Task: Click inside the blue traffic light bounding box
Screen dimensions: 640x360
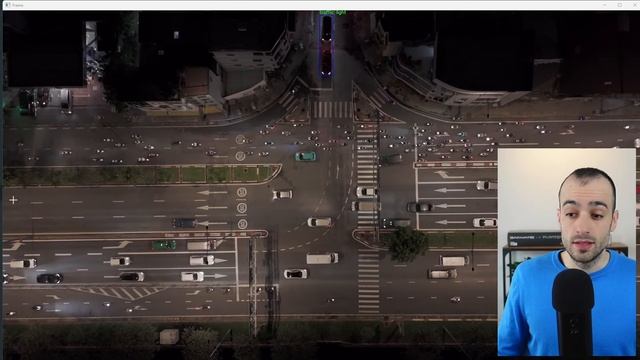Action: click(327, 46)
